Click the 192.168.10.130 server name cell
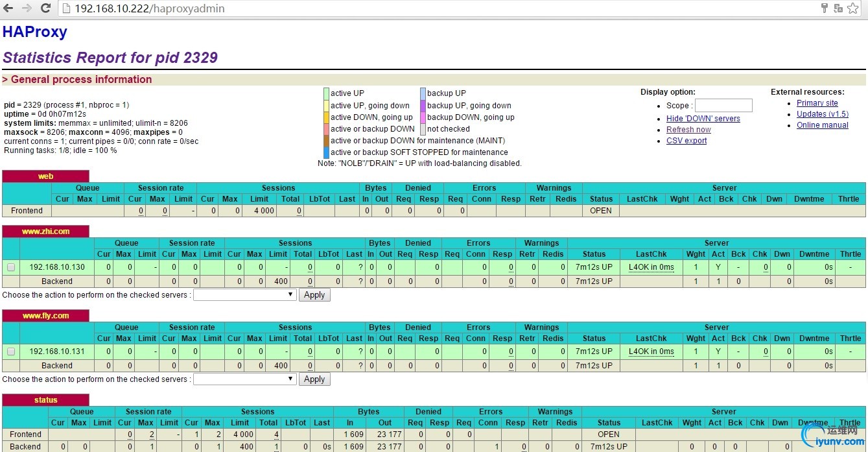 pos(57,267)
